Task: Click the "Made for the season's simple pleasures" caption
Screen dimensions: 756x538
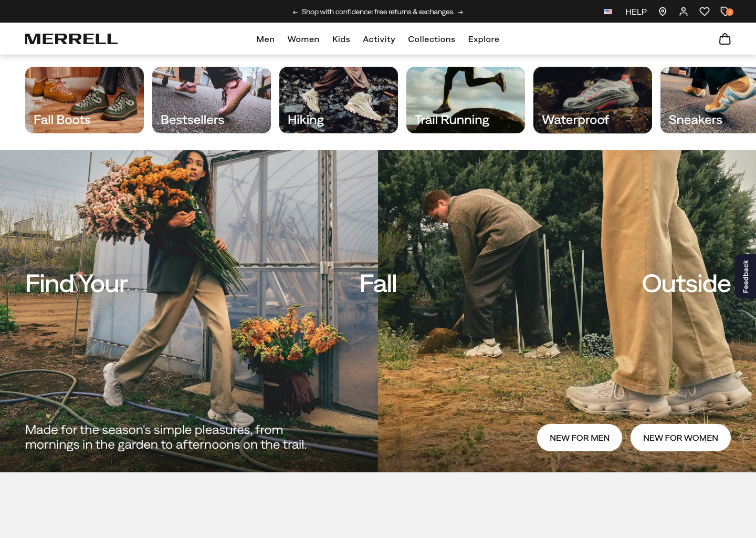Action: (x=166, y=437)
